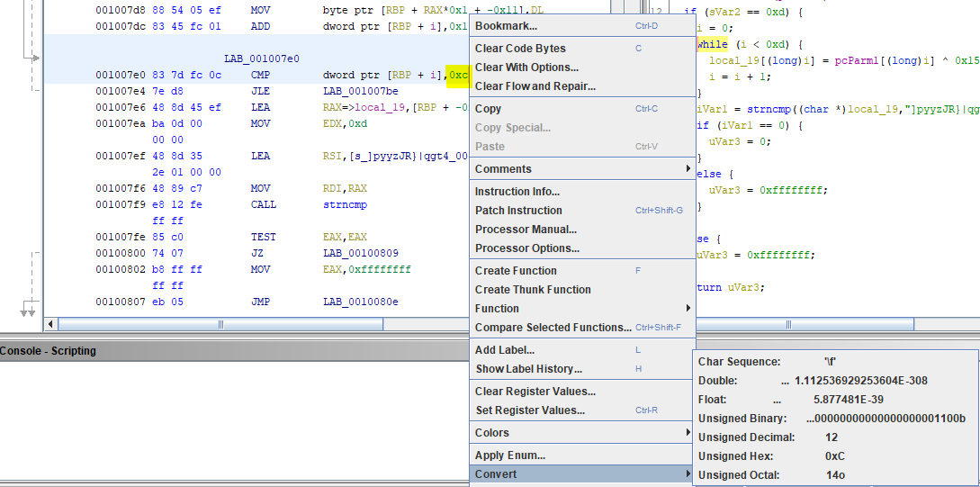Convert to Unsigned Binary
Screen dimensions: 980x487
tap(836, 419)
